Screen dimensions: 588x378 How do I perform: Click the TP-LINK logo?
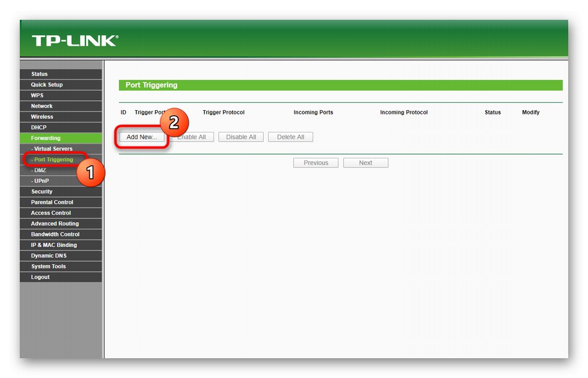click(x=75, y=40)
